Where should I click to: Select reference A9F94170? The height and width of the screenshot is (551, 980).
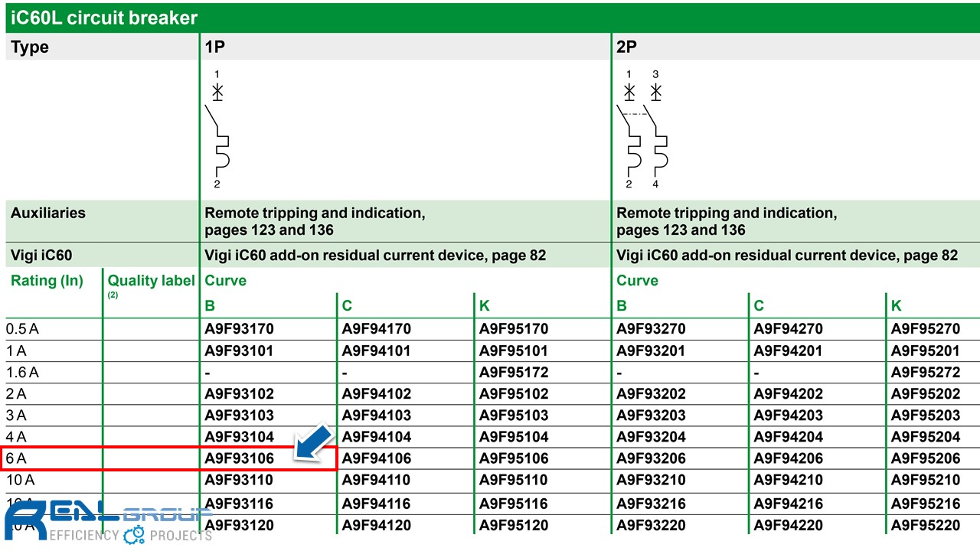(377, 329)
